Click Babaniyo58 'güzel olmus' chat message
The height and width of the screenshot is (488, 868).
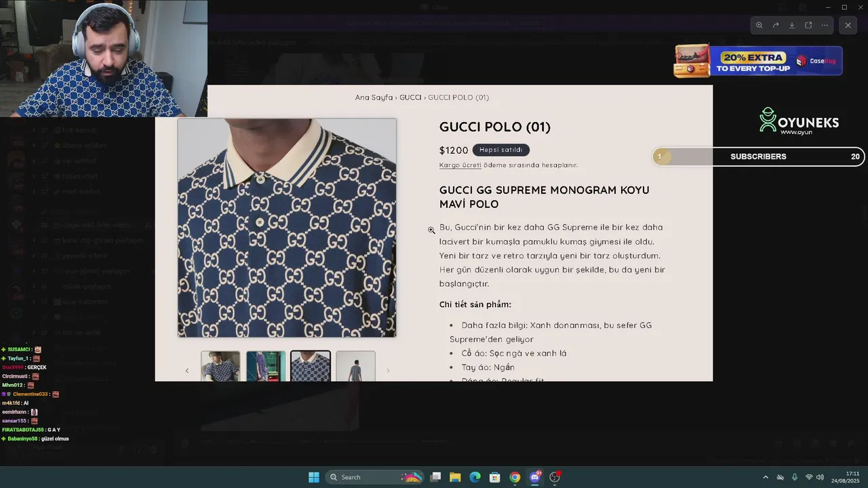tap(35, 439)
